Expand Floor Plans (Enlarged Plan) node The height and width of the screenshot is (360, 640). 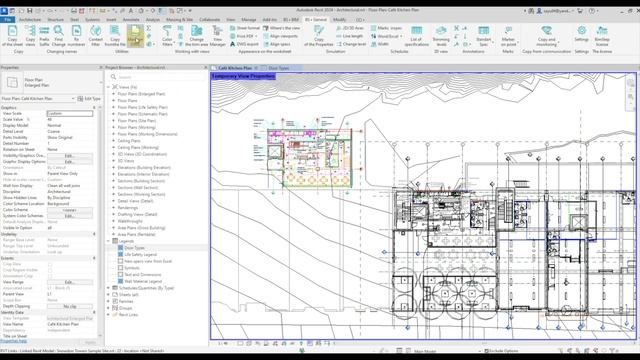click(114, 94)
